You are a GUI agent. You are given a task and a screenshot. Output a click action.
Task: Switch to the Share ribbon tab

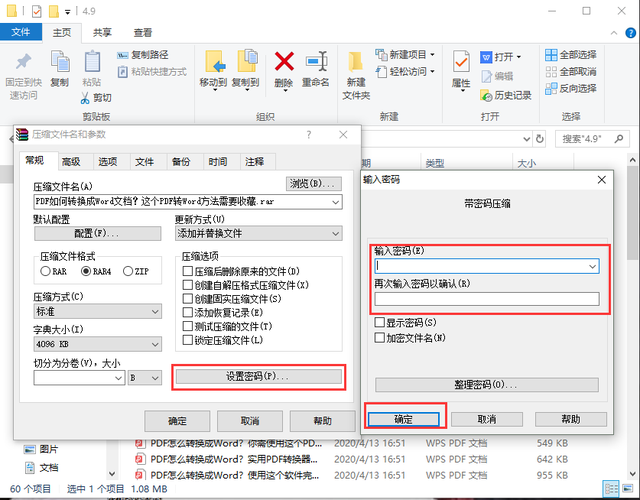[x=102, y=33]
